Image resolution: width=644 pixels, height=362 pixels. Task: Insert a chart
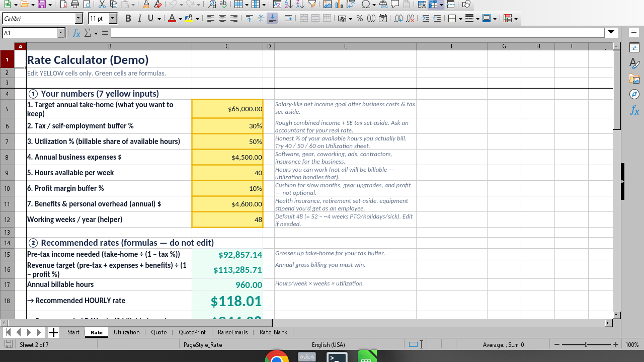[x=339, y=5]
